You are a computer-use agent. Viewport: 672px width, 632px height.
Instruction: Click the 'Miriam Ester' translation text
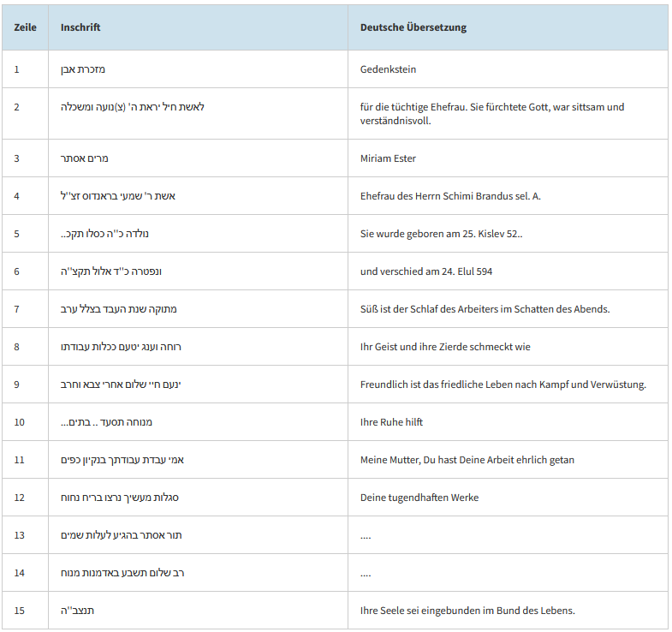(x=388, y=158)
